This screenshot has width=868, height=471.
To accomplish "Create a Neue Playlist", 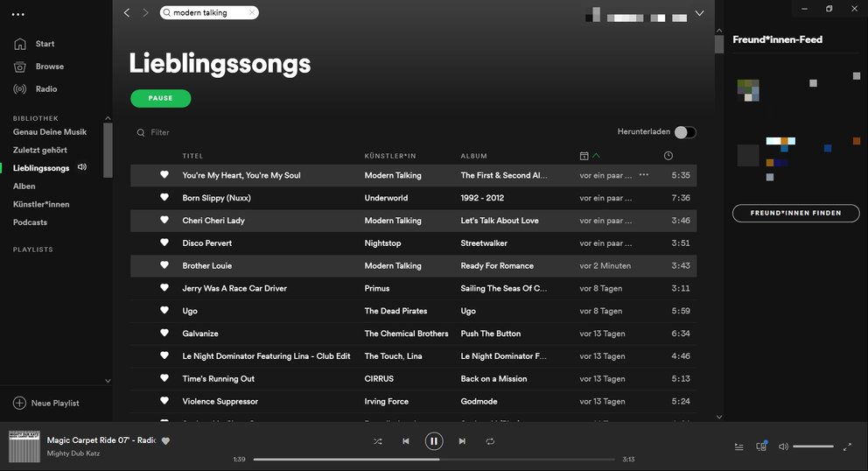I will (46, 403).
